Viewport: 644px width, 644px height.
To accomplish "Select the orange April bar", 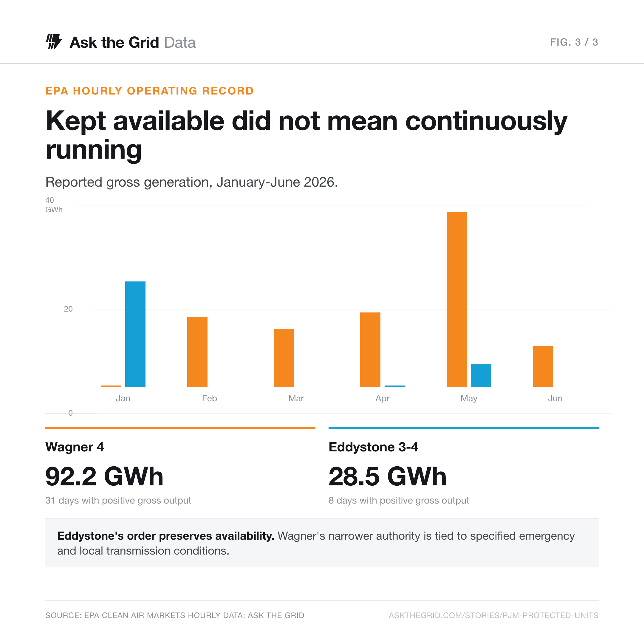I will click(370, 350).
